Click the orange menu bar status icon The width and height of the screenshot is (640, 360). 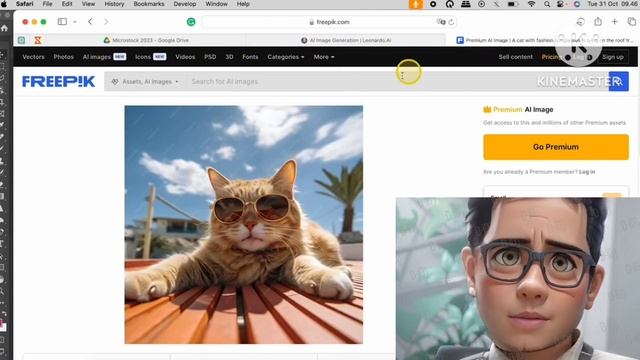416,4
